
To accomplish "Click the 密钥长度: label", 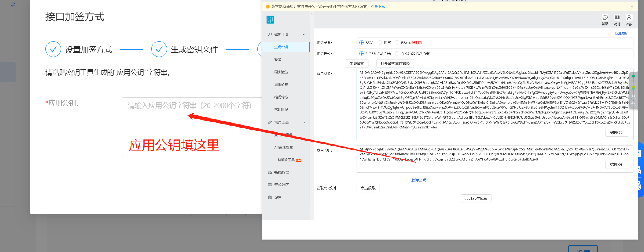I will click(324, 43).
